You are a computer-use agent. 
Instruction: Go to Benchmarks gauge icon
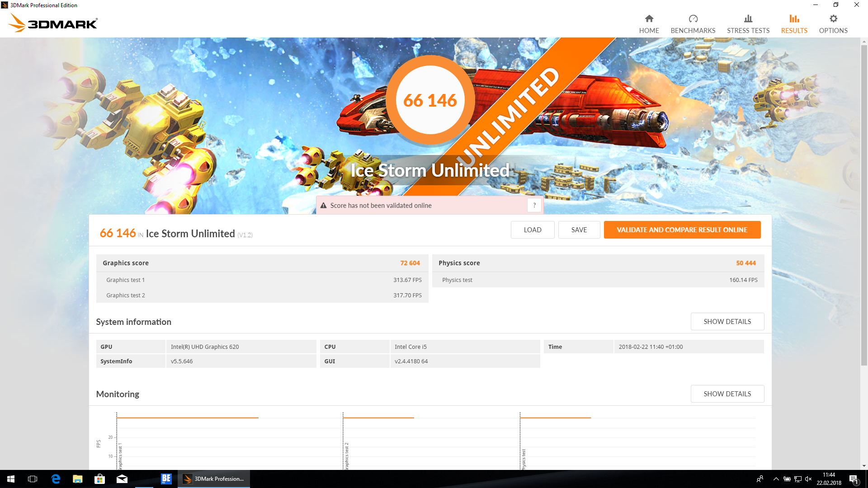pos(693,19)
